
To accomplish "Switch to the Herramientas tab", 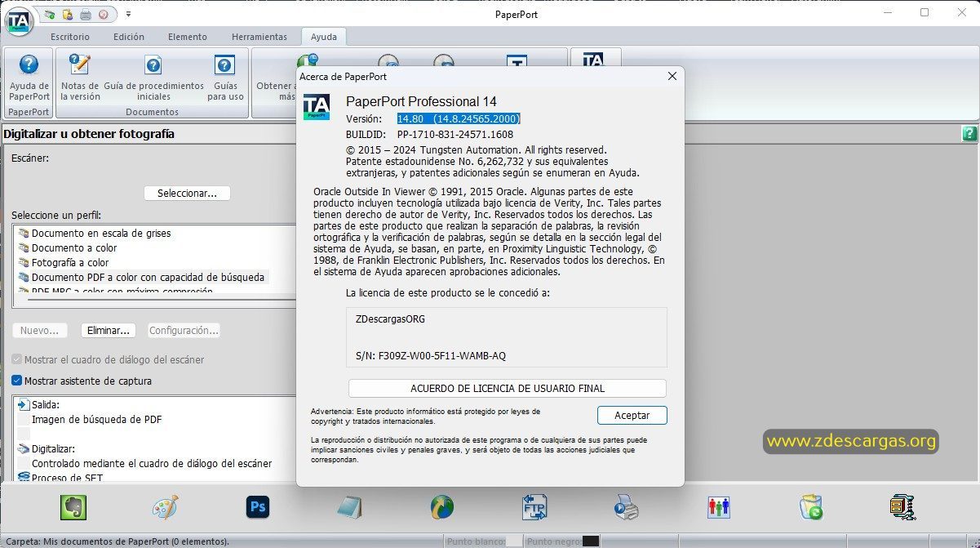I will pos(259,37).
